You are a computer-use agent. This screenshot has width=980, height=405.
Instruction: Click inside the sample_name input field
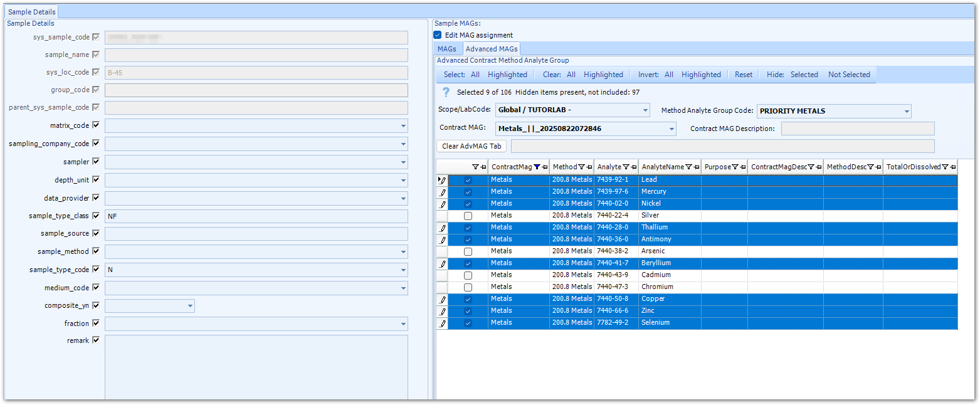coord(257,55)
